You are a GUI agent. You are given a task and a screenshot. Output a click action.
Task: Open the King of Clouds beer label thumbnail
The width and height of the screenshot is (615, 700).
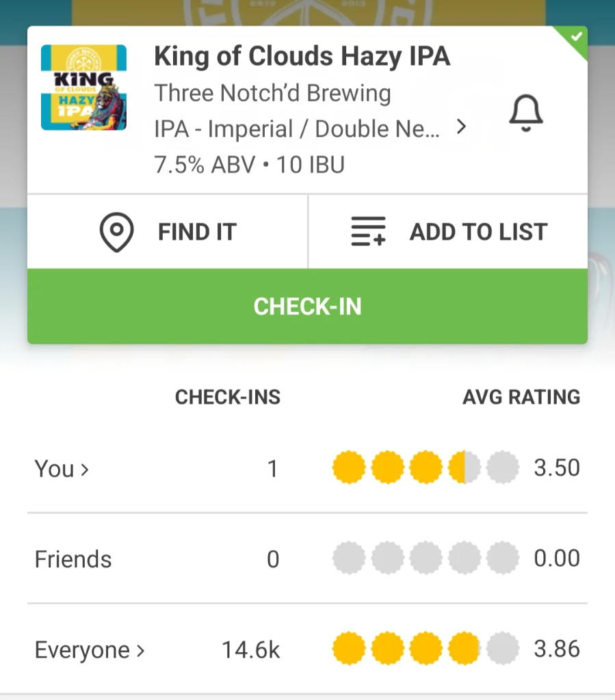point(83,87)
